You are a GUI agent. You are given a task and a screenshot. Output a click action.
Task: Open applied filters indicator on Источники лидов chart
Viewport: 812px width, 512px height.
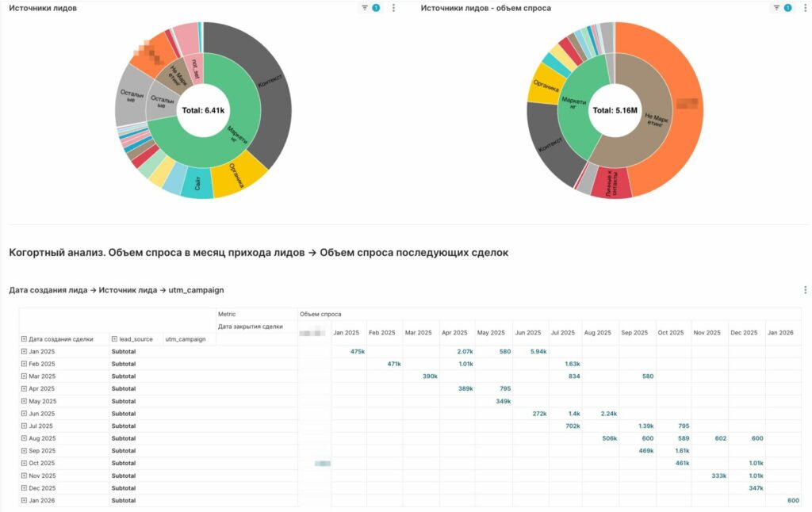370,8
